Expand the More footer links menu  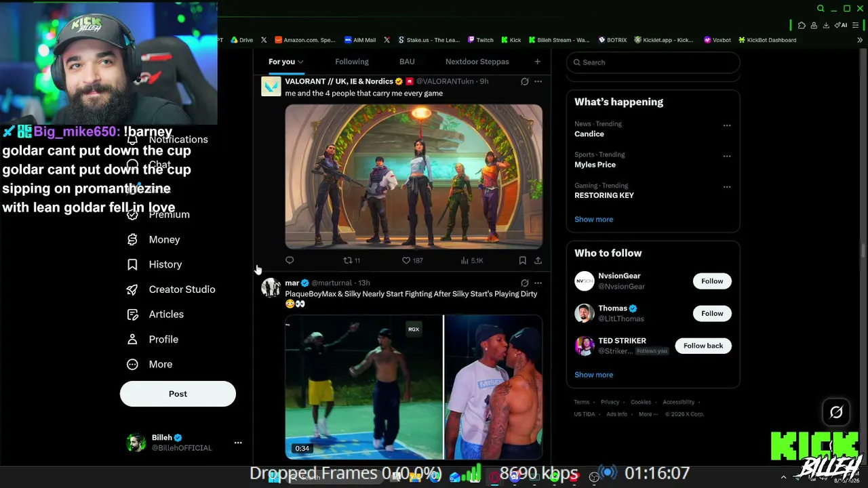tap(647, 414)
